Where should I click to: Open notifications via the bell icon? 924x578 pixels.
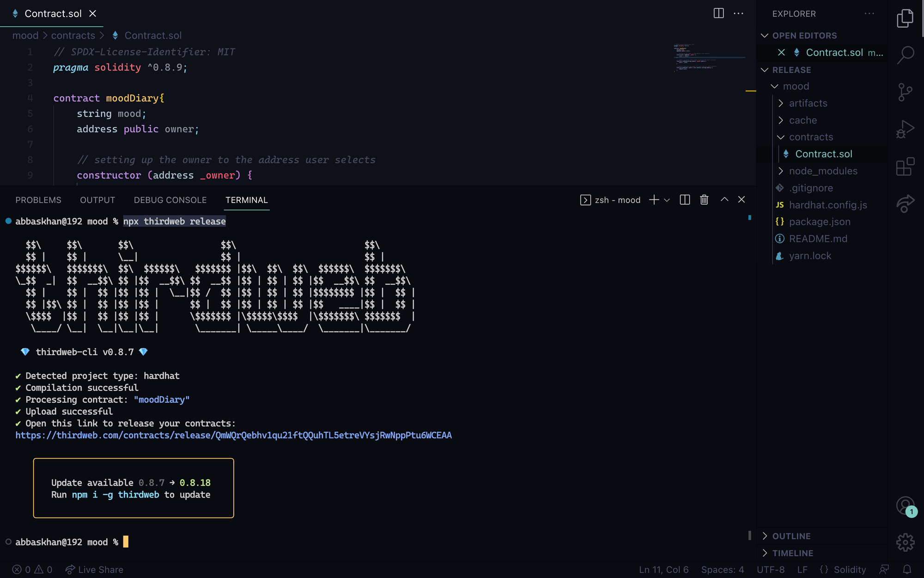pos(906,570)
